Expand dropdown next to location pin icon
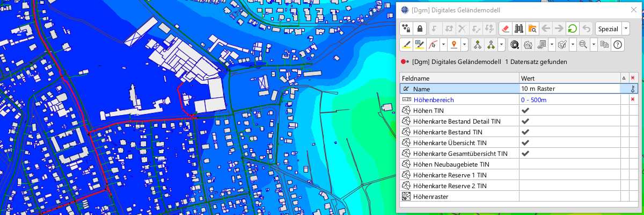 (x=464, y=45)
